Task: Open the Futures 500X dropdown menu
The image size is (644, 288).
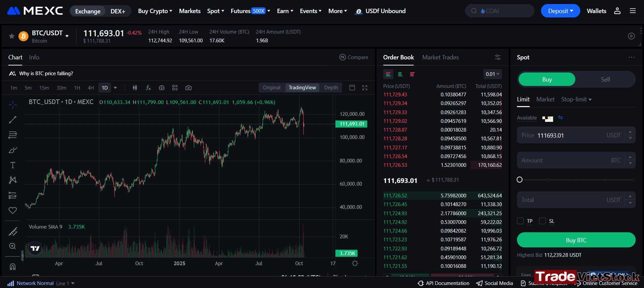Action: point(250,11)
